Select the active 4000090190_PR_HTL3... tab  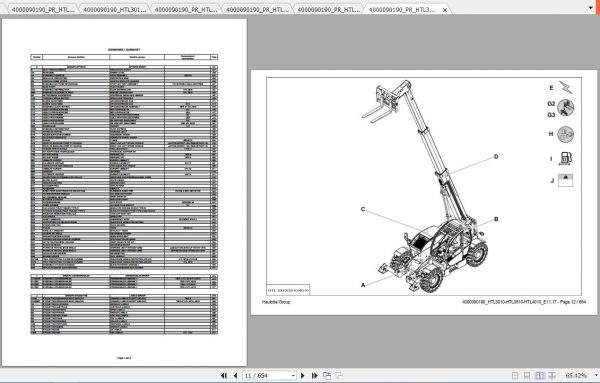(402, 10)
